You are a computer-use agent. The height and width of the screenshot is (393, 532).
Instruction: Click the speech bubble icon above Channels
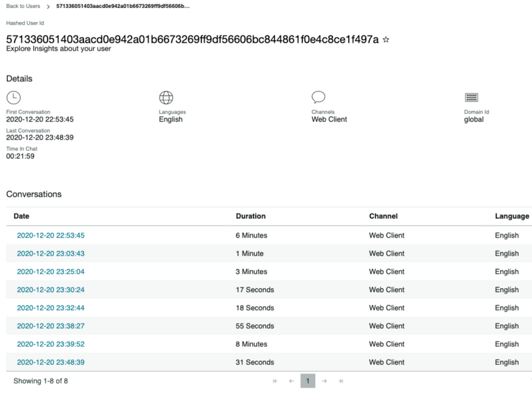click(318, 97)
